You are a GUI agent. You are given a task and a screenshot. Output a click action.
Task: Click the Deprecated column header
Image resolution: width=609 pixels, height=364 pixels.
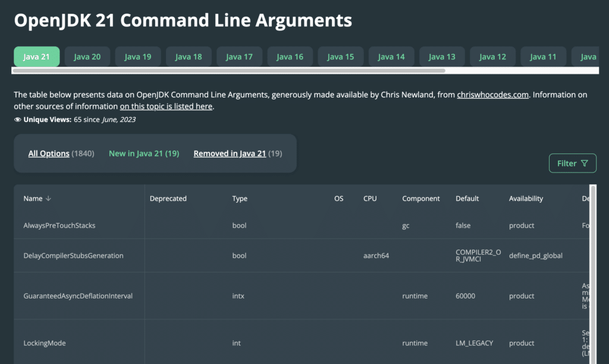[x=168, y=199]
